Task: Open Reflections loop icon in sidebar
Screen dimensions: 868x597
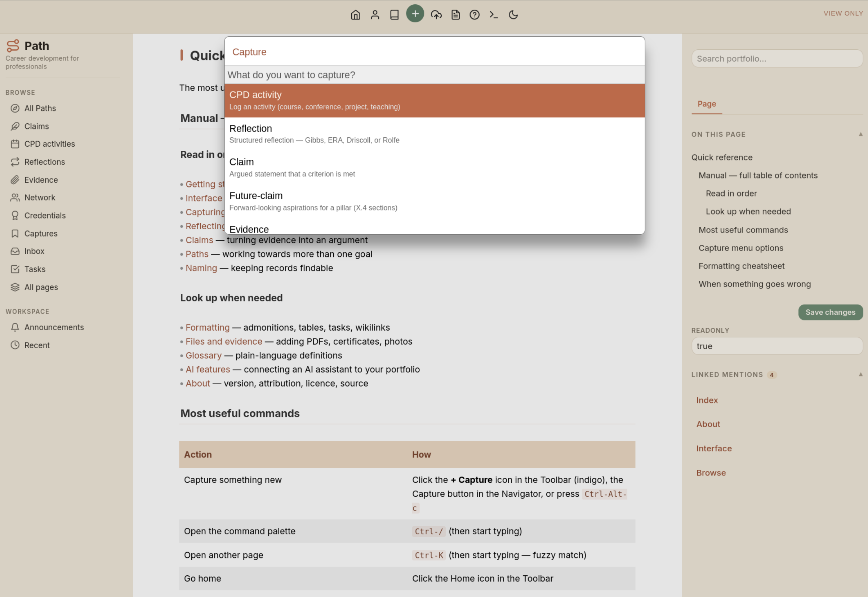Action: pyautogui.click(x=15, y=162)
